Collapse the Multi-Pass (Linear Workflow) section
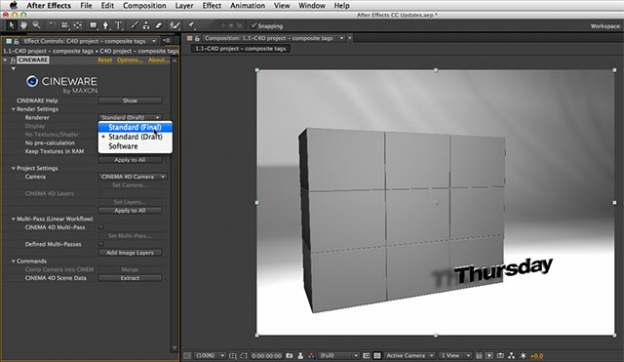The width and height of the screenshot is (624, 362). [13, 219]
